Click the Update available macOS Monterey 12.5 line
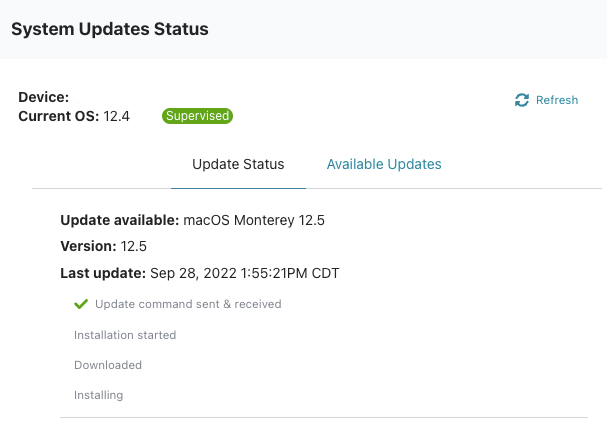 tap(192, 220)
